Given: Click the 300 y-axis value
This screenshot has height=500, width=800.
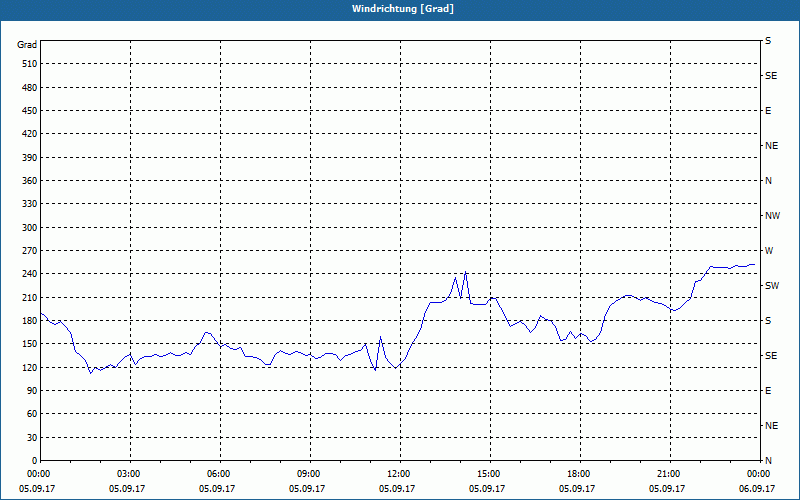Looking at the screenshot, I should 30,228.
